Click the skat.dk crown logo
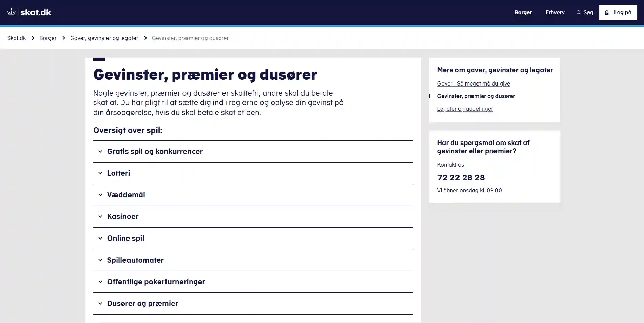644x323 pixels. [x=12, y=12]
